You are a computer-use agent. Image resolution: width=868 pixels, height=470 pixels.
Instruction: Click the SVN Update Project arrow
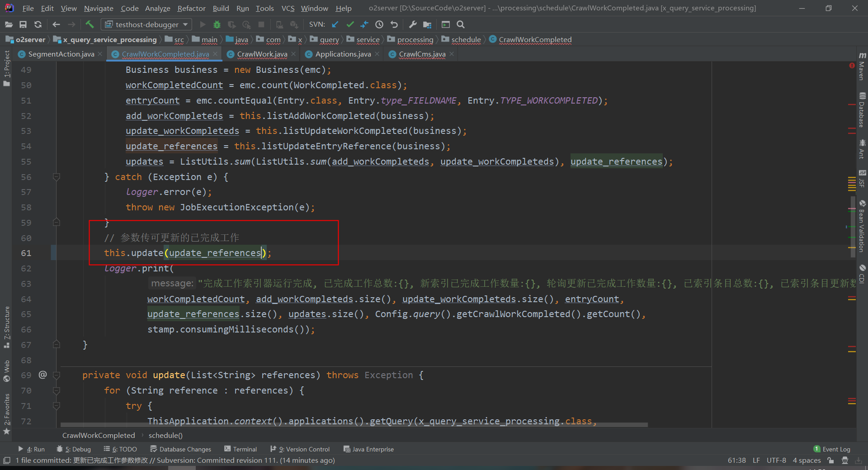335,24
